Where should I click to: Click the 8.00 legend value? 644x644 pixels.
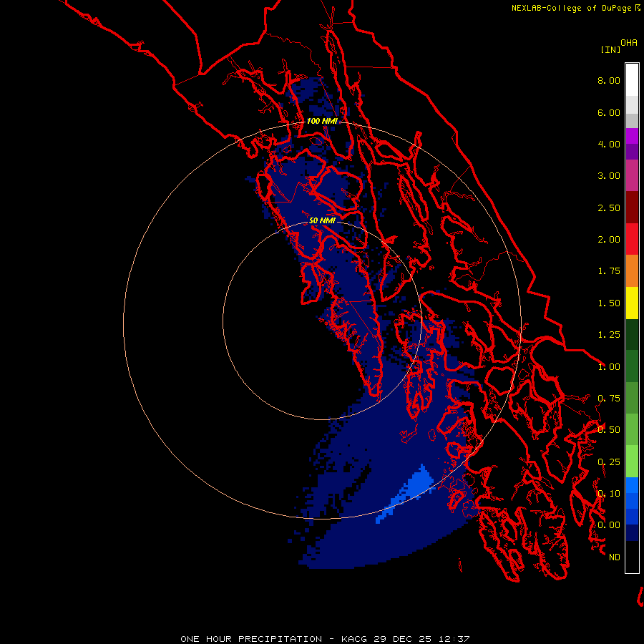(609, 80)
